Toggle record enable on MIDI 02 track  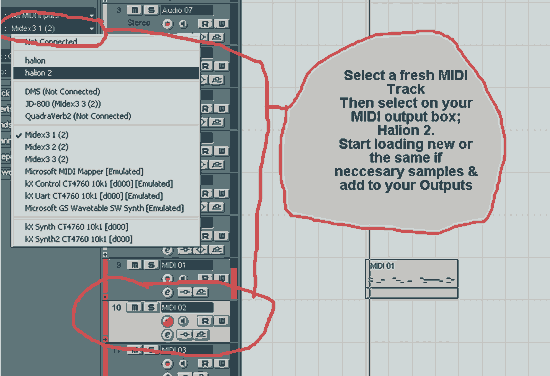point(167,321)
